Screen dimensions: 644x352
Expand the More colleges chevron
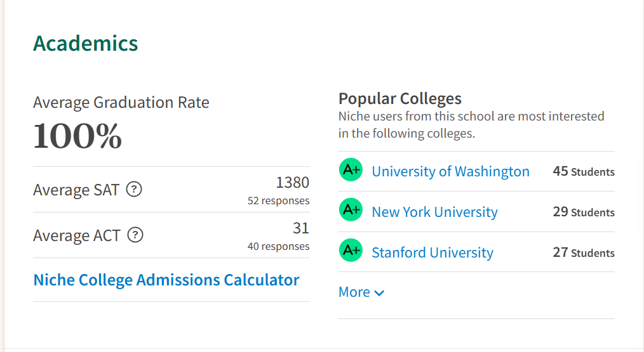(x=380, y=293)
